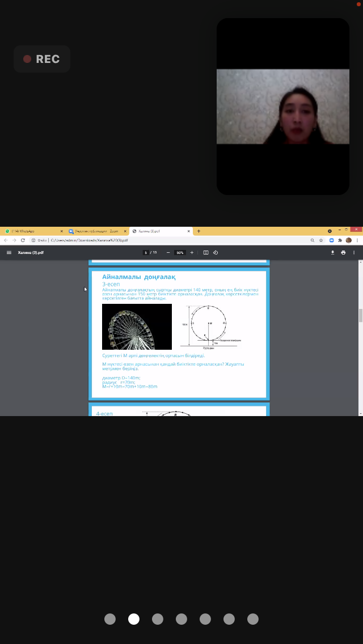
Task: Click the диаметр D=140m line
Action: (x=121, y=378)
